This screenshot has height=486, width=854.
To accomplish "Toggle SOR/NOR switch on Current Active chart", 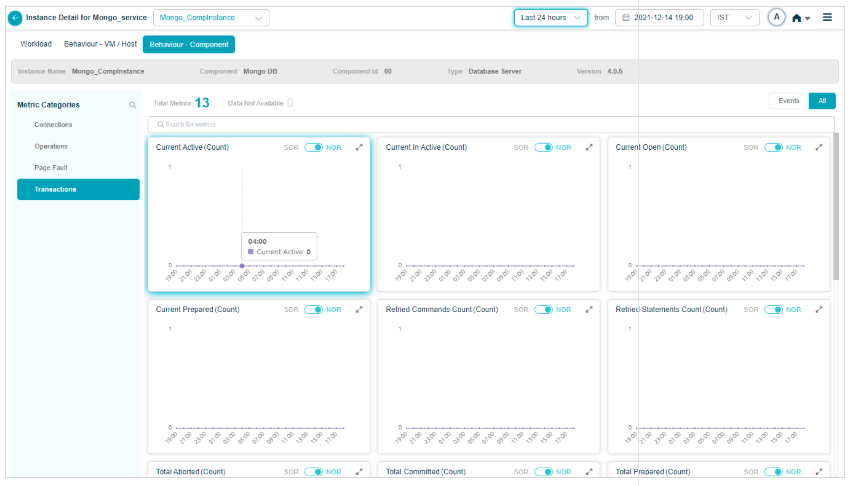I will pyautogui.click(x=313, y=147).
